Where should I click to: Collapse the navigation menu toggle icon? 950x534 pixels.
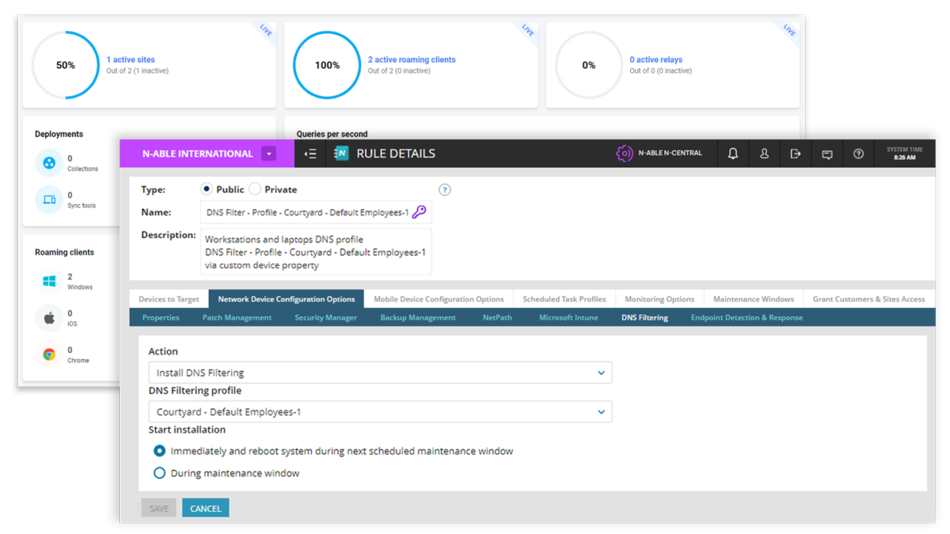(310, 154)
